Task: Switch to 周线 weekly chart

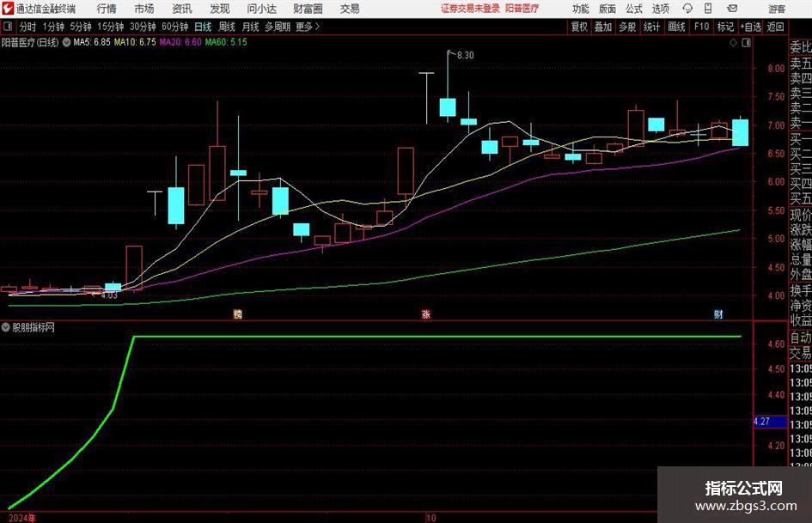Action: coord(227,27)
